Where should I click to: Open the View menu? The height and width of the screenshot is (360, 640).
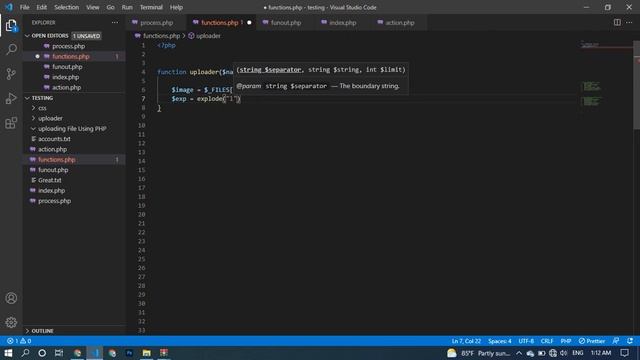[93, 7]
